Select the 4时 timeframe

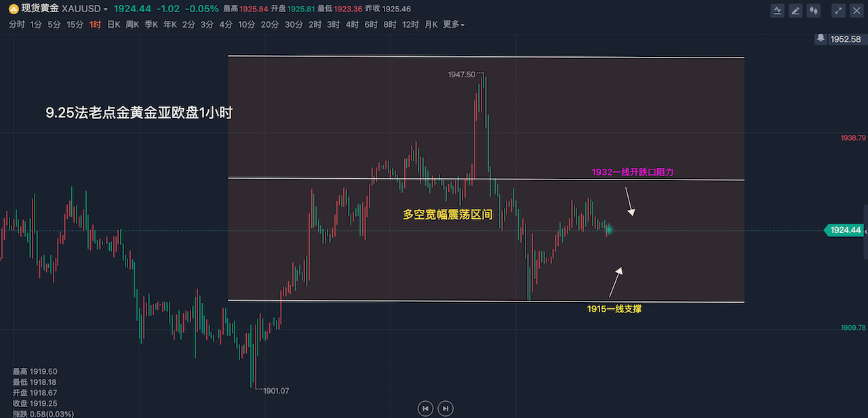pyautogui.click(x=352, y=24)
